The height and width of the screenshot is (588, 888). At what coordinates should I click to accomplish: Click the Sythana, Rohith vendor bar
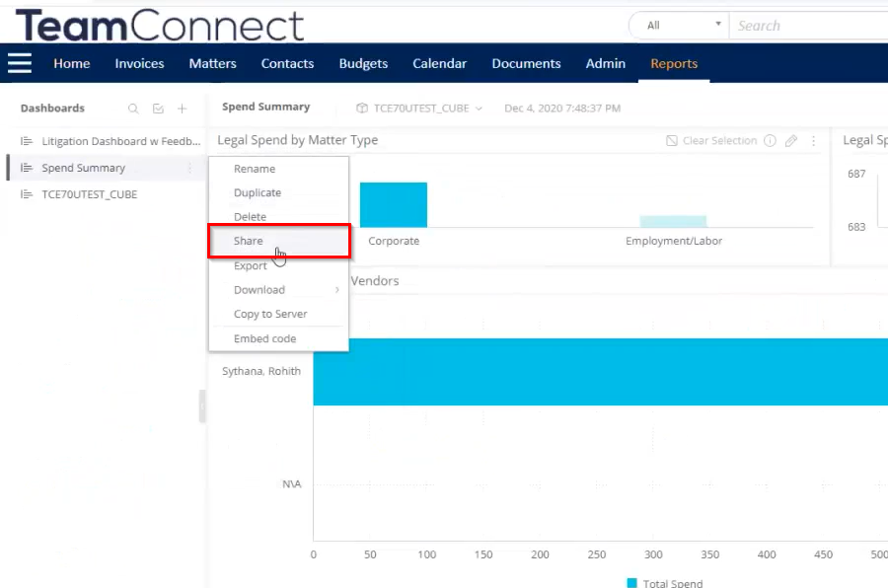600,372
